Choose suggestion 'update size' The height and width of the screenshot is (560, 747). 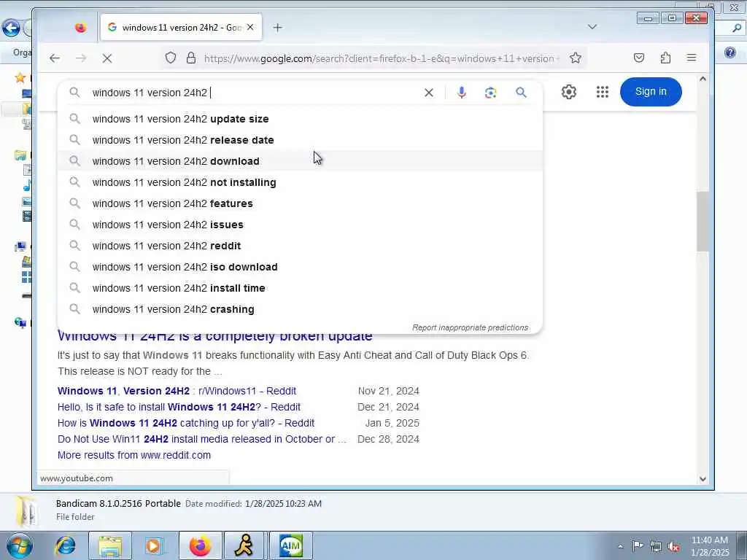click(300, 119)
